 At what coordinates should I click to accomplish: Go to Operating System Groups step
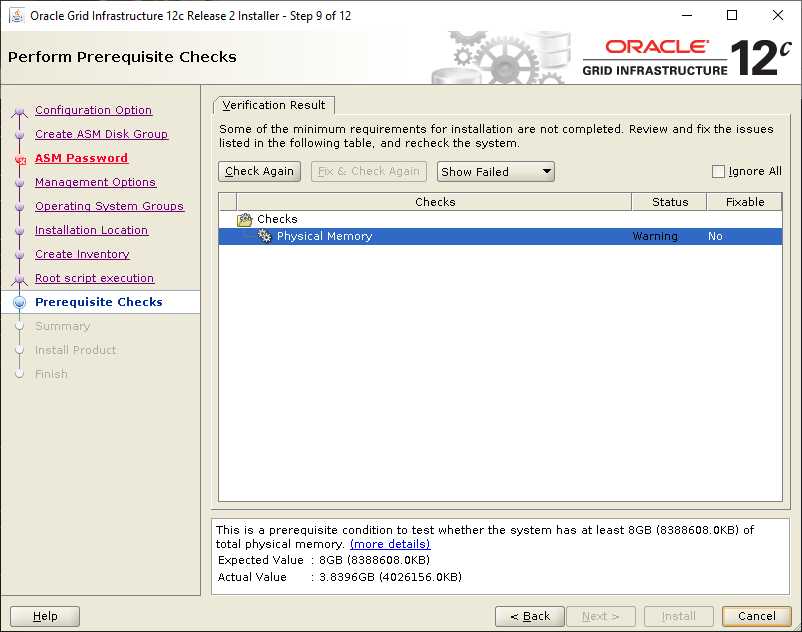tap(109, 206)
